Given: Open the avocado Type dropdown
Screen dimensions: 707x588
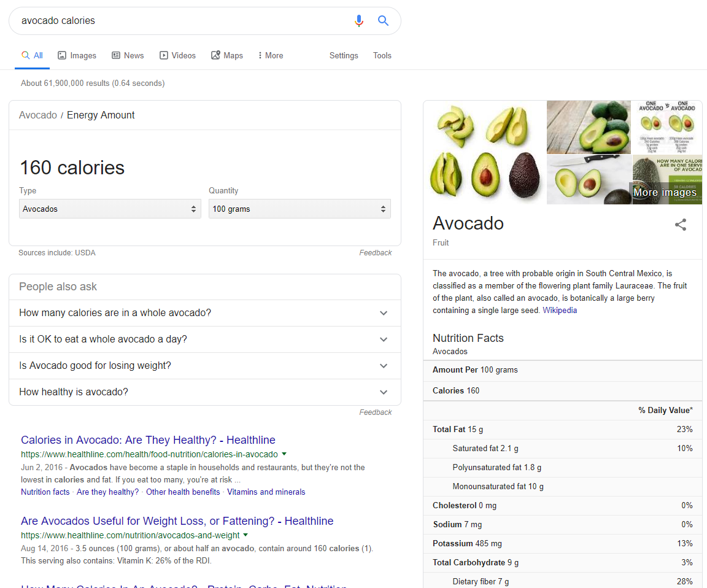Looking at the screenshot, I should [x=110, y=209].
